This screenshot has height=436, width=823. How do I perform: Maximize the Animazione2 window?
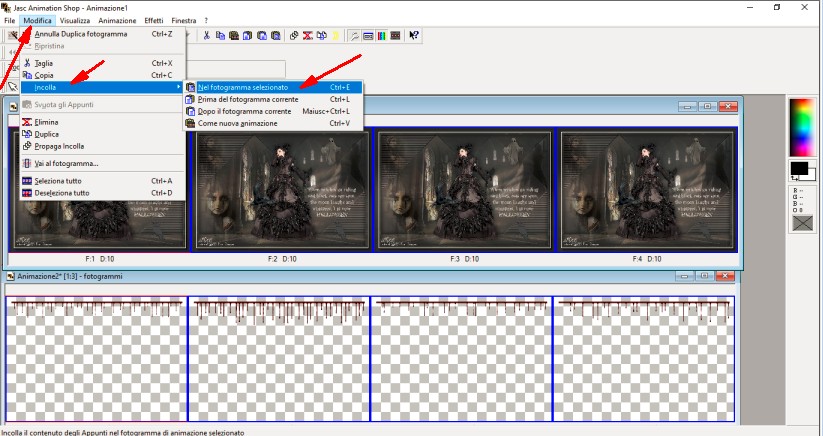coord(705,276)
